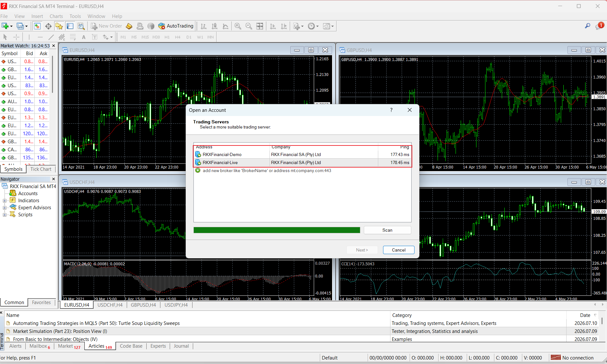The width and height of the screenshot is (607, 364).
Task: Open the New Chart dropdown arrow
Action: click(11, 26)
